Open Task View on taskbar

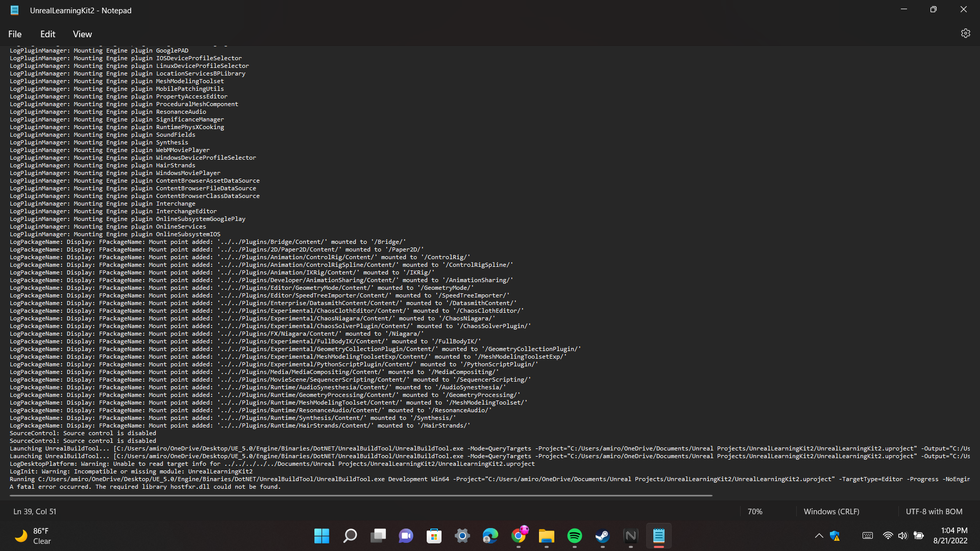point(378,536)
